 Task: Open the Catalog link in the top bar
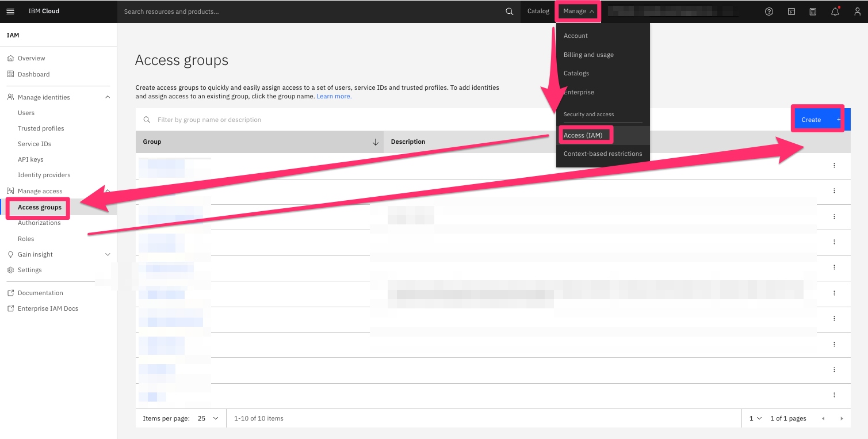pyautogui.click(x=538, y=12)
